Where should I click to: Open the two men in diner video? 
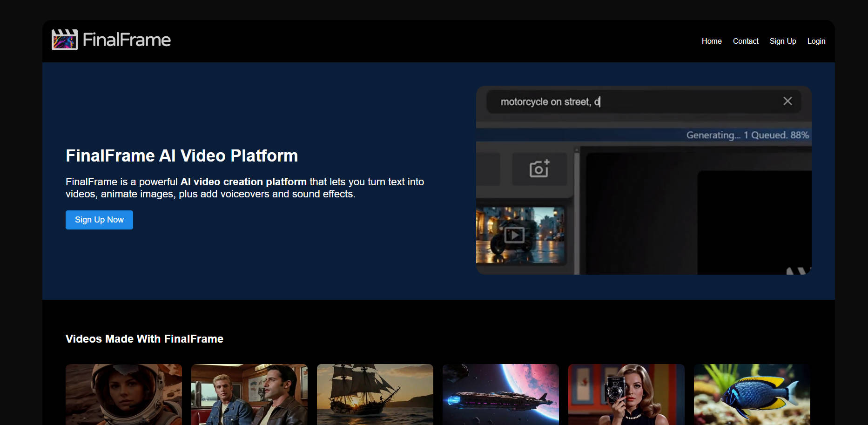(x=249, y=394)
